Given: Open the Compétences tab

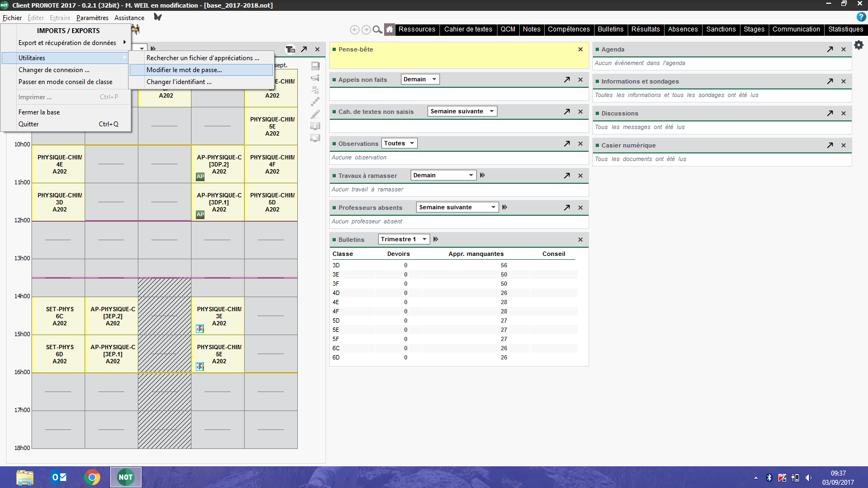Looking at the screenshot, I should point(569,29).
